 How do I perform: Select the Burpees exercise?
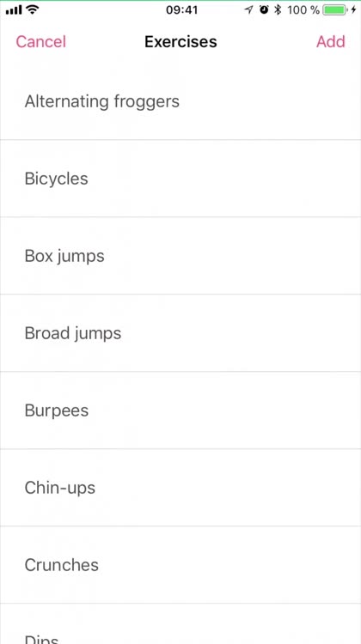(x=180, y=410)
